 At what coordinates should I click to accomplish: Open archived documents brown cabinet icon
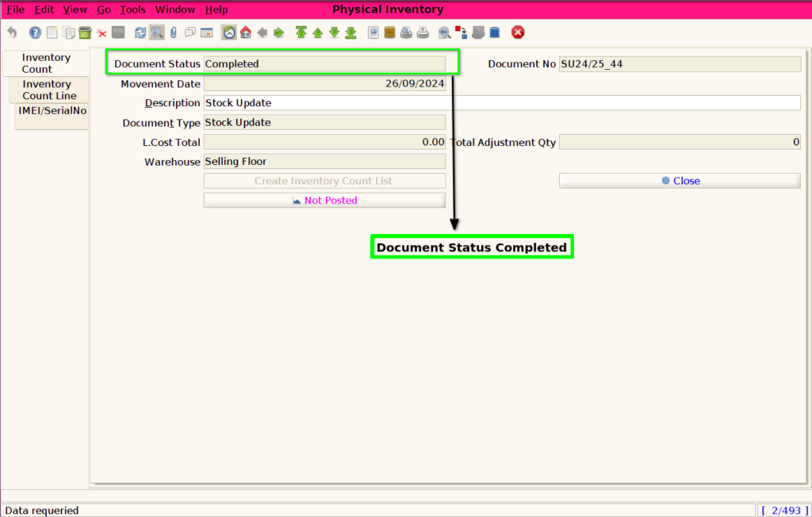[389, 33]
